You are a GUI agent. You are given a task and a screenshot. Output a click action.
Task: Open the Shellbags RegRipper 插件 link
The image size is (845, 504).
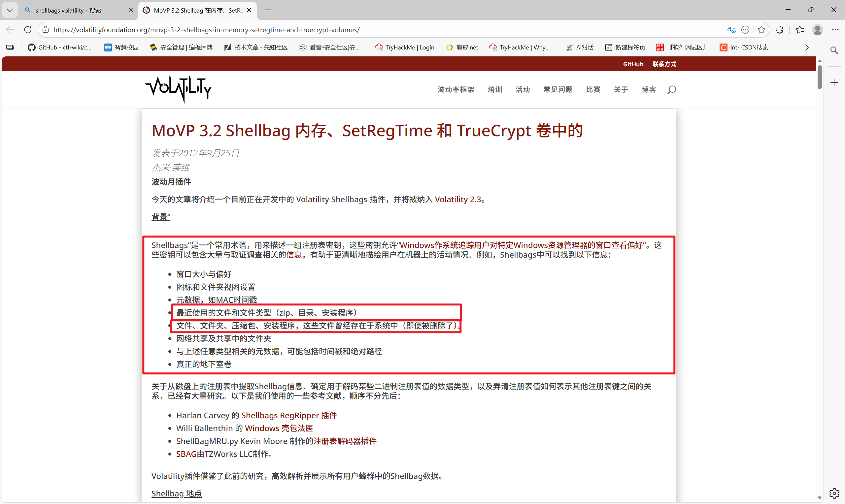pos(289,415)
